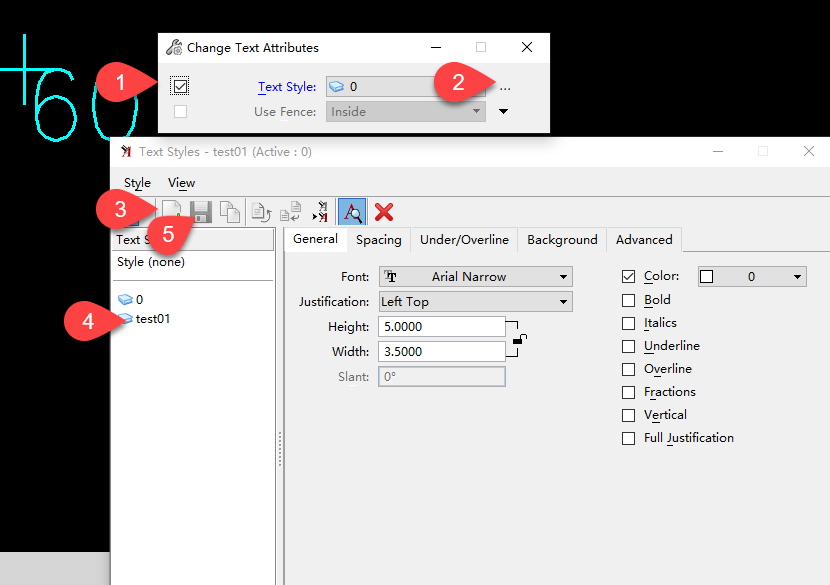Click the Copy Style duplicate pages icon
This screenshot has width=830, height=585.
pos(230,212)
